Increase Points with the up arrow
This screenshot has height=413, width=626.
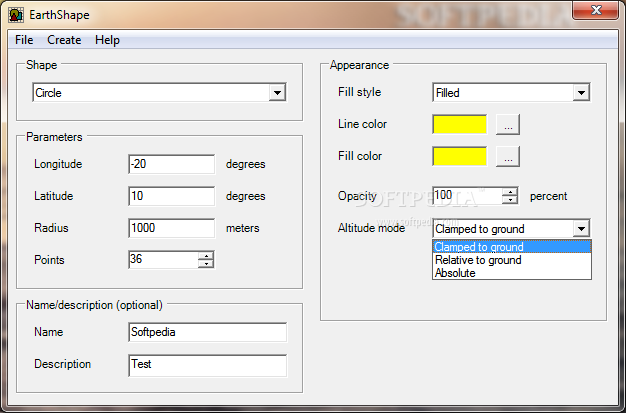click(x=206, y=256)
